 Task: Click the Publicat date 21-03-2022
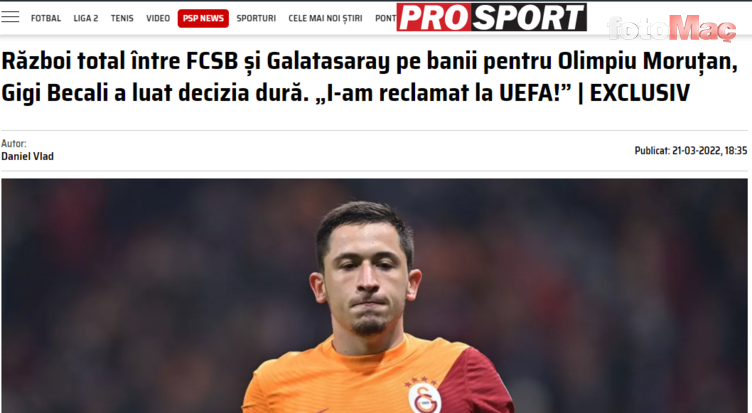[x=691, y=151]
